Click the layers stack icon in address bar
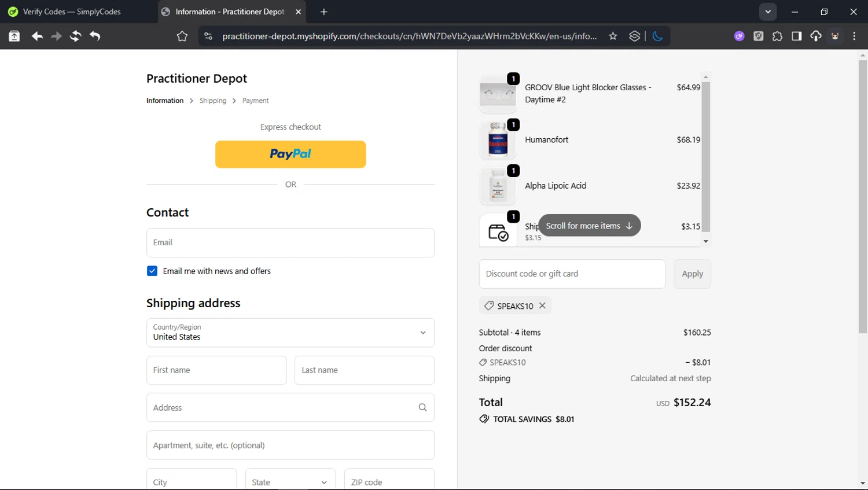The width and height of the screenshot is (868, 490). (634, 36)
